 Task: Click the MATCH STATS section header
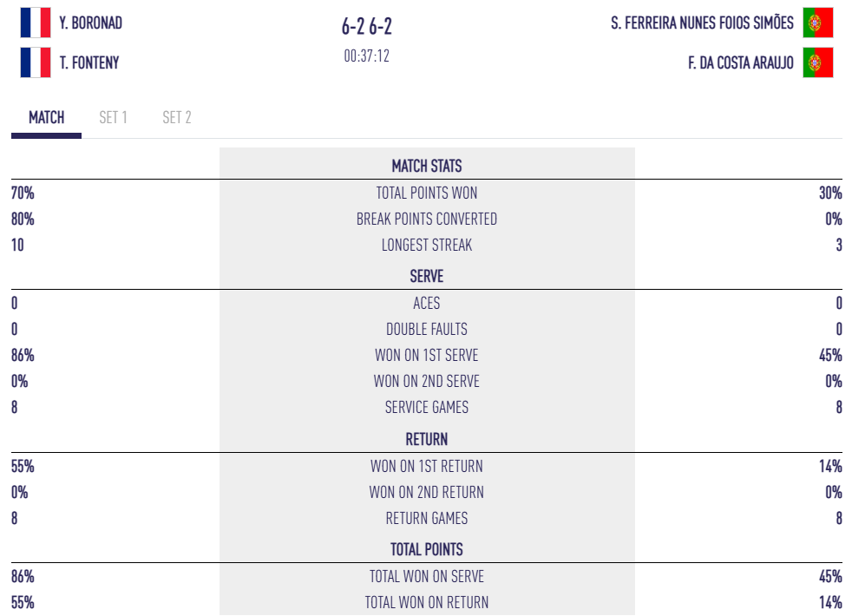pyautogui.click(x=426, y=166)
